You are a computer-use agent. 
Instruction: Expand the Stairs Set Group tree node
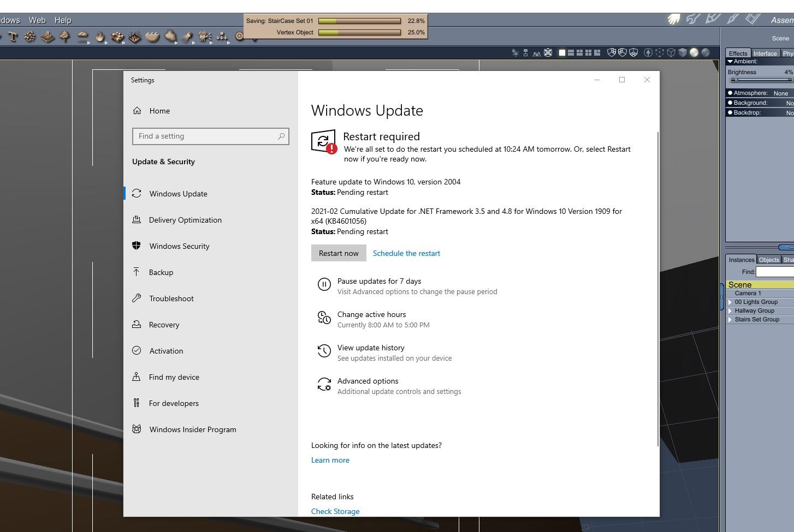tap(730, 320)
